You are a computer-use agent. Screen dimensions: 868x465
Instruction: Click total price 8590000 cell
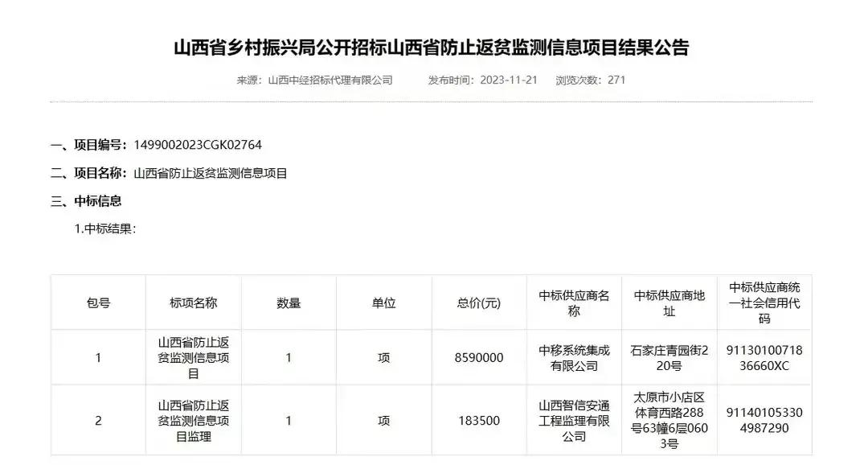tap(479, 358)
